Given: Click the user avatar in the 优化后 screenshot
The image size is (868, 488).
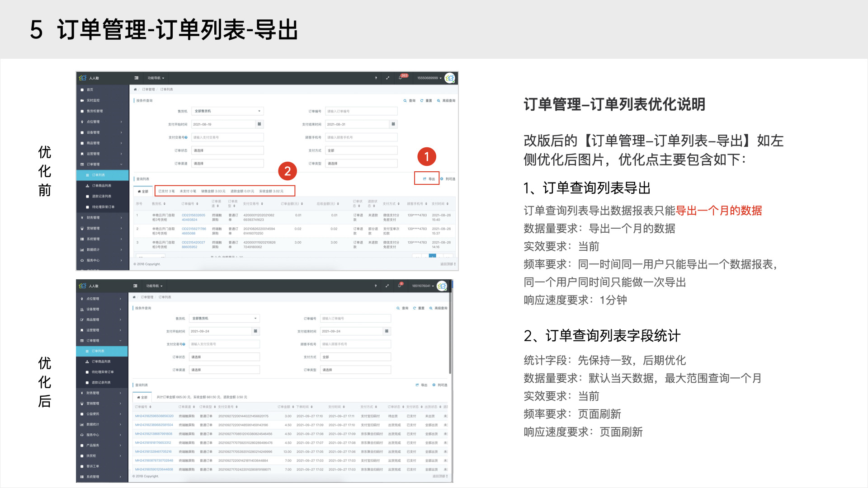Looking at the screenshot, I should [442, 286].
